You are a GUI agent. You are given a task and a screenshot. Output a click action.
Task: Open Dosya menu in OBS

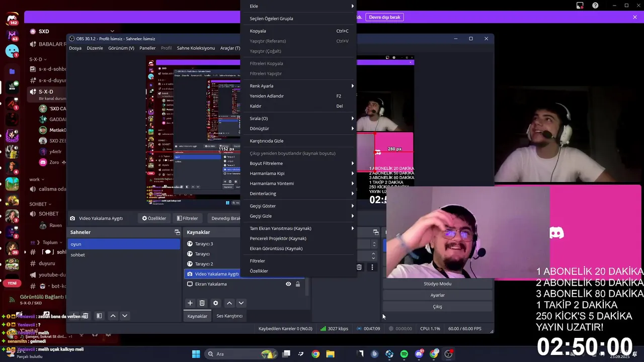(75, 48)
